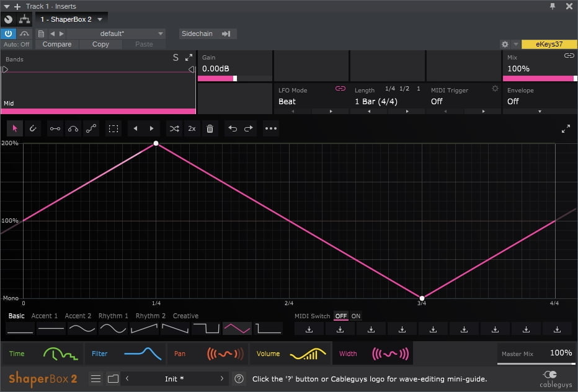Toggle the LFO Mode link icon
The image size is (578, 392).
[340, 89]
